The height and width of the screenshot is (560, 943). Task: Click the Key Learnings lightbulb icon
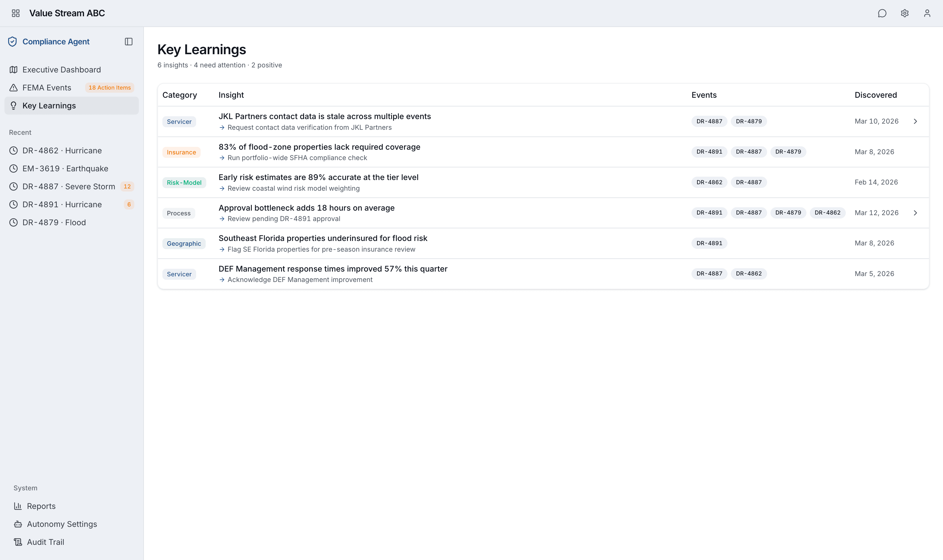(13, 106)
